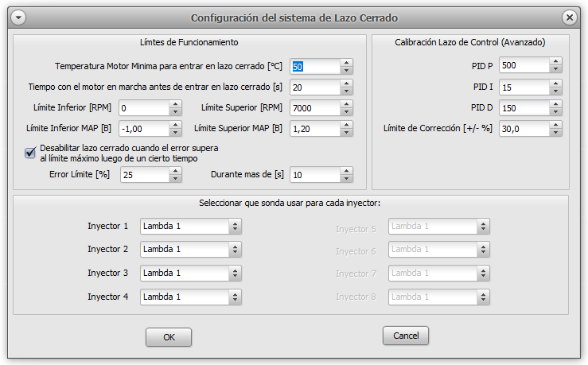Click the Durante mas de seconds field
The image size is (588, 365).
314,175
